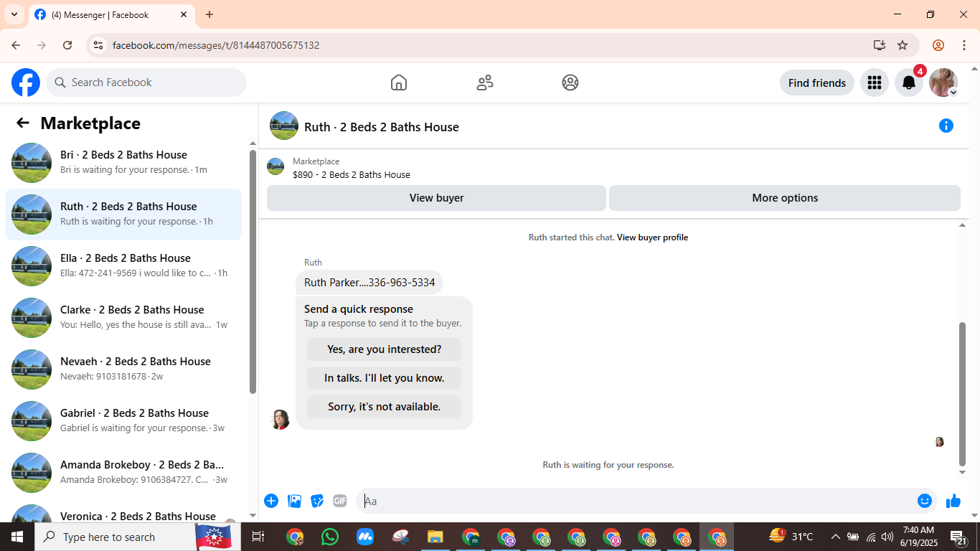Follow the View buyer profile link
This screenshot has height=551, width=980.
coord(652,237)
